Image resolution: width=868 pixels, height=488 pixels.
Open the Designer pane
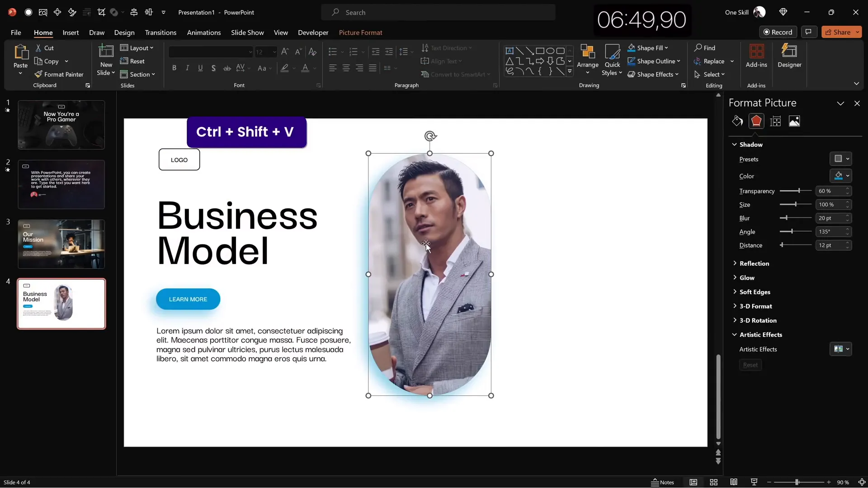point(789,56)
